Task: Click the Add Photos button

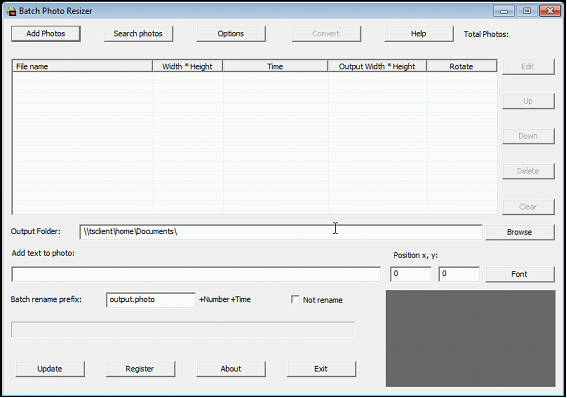Action: pyautogui.click(x=46, y=34)
